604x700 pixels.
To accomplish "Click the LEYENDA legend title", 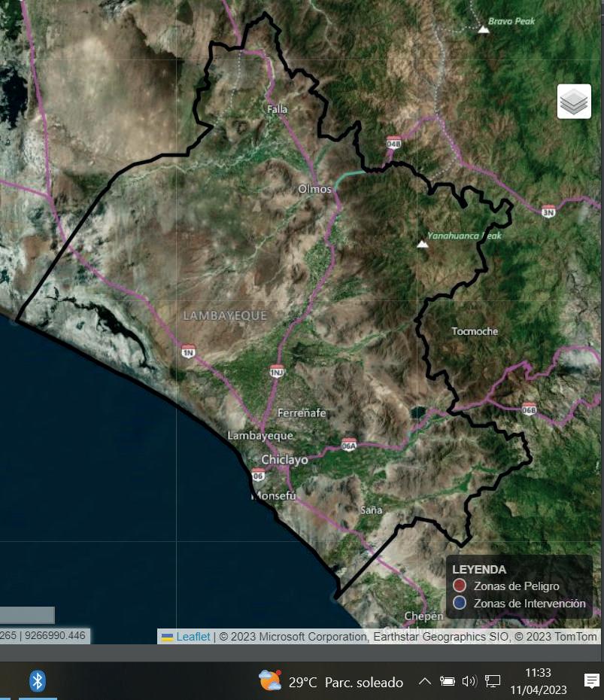I will 479,570.
